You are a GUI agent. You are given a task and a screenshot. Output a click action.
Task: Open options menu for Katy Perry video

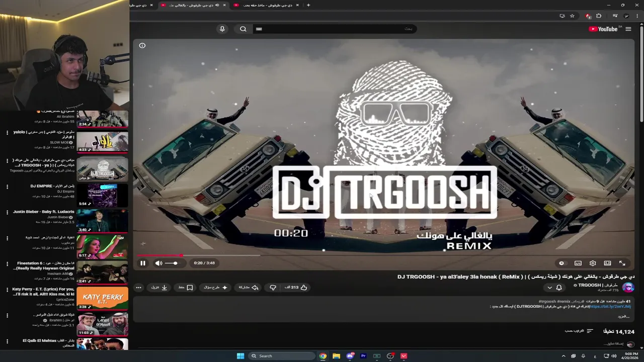click(x=7, y=290)
